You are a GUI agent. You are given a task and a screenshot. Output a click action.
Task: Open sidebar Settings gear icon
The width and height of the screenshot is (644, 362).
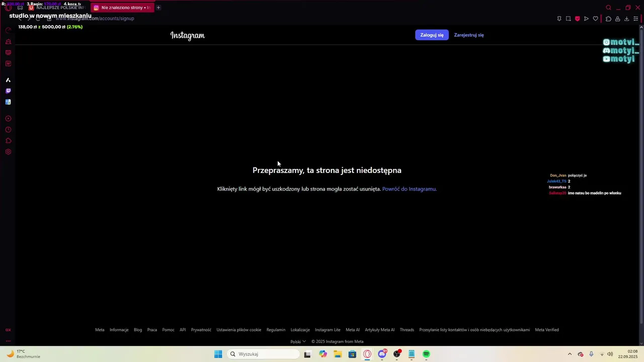[x=8, y=152]
